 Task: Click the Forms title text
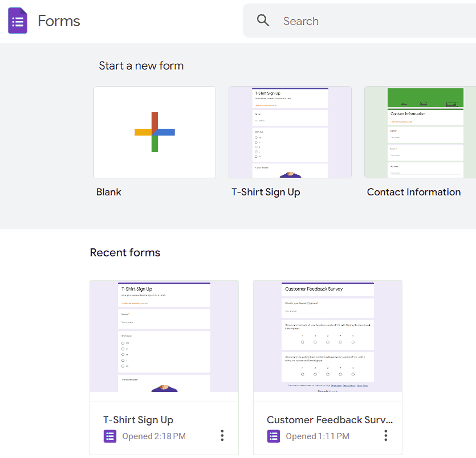[x=59, y=21]
